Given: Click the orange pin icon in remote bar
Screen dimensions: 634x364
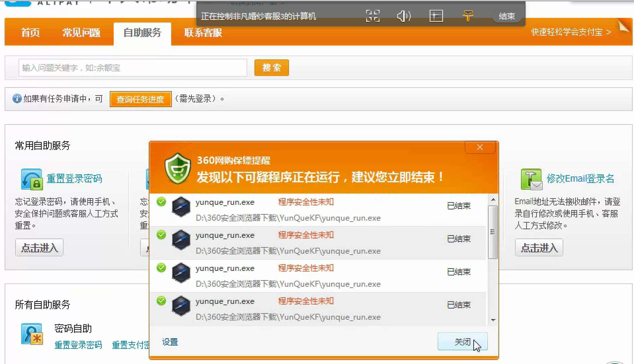Looking at the screenshot, I should (468, 16).
